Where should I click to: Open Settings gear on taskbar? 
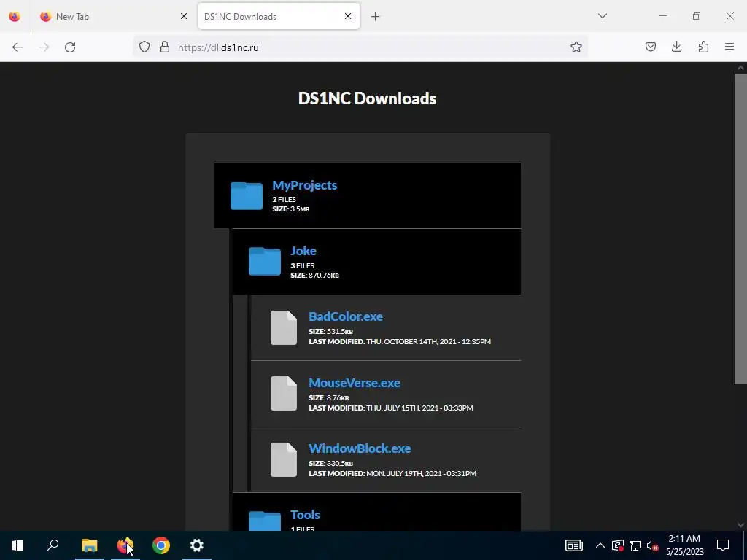tap(197, 545)
